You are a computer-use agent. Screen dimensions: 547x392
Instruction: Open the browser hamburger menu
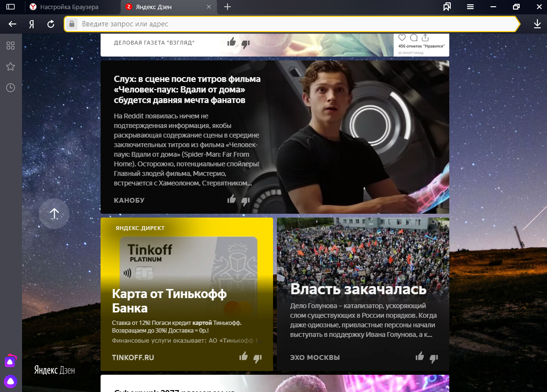[x=470, y=7]
